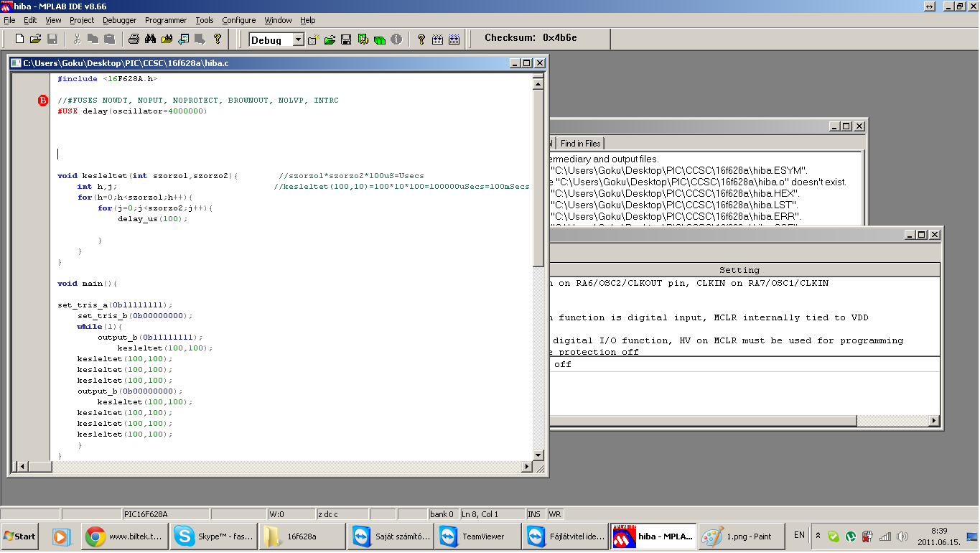This screenshot has height=553, width=980.
Task: Open the View menu
Action: (x=53, y=20)
